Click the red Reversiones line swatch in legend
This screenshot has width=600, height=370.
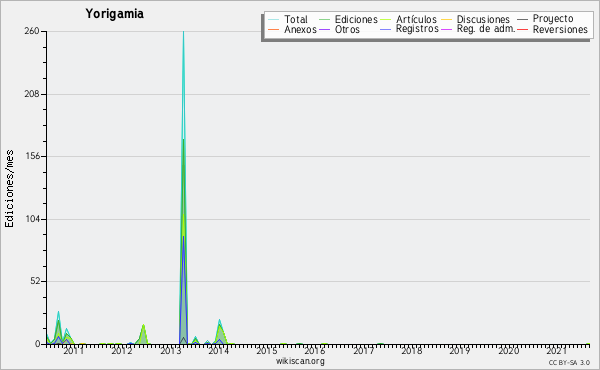(x=523, y=29)
